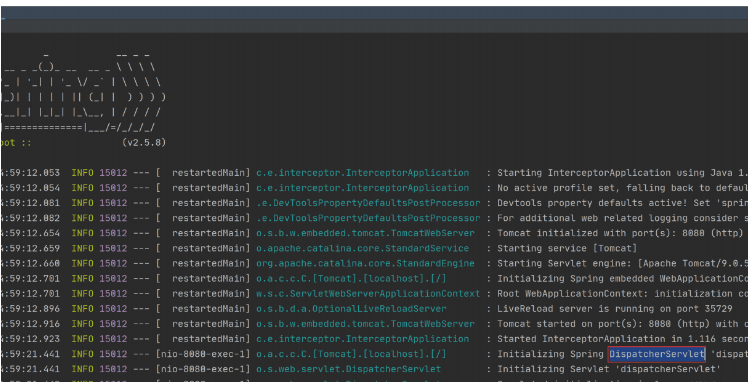The width and height of the screenshot is (750, 382).
Task: Select the timestamp ending 59:12.081
Action: click(31, 203)
